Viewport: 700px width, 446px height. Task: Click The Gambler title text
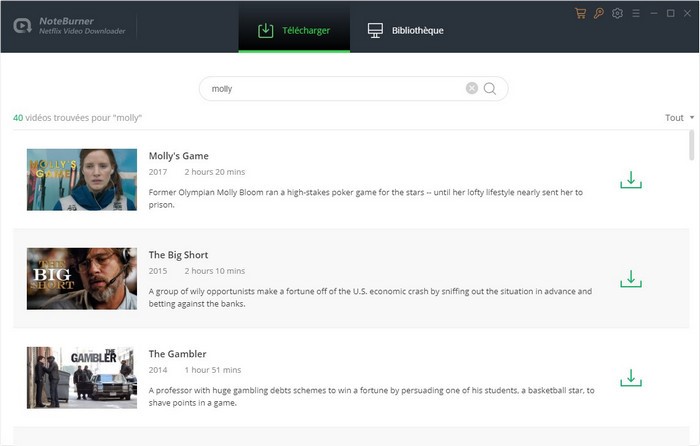point(177,354)
